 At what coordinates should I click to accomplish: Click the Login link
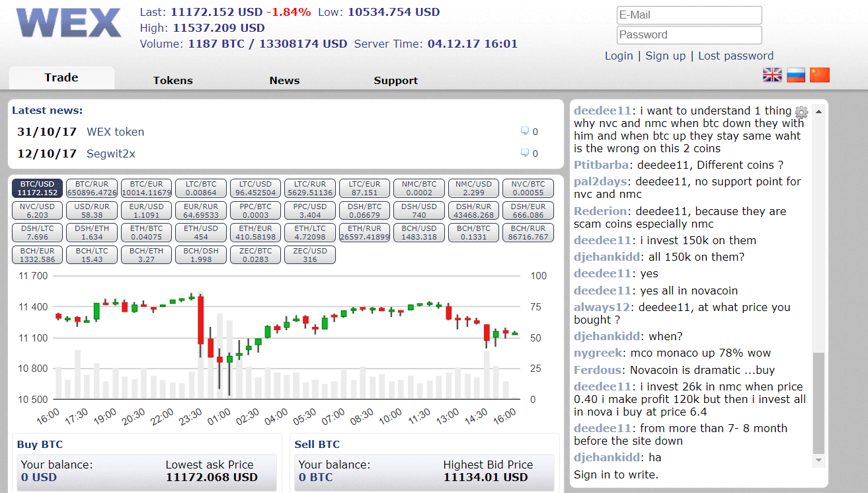pyautogui.click(x=619, y=56)
